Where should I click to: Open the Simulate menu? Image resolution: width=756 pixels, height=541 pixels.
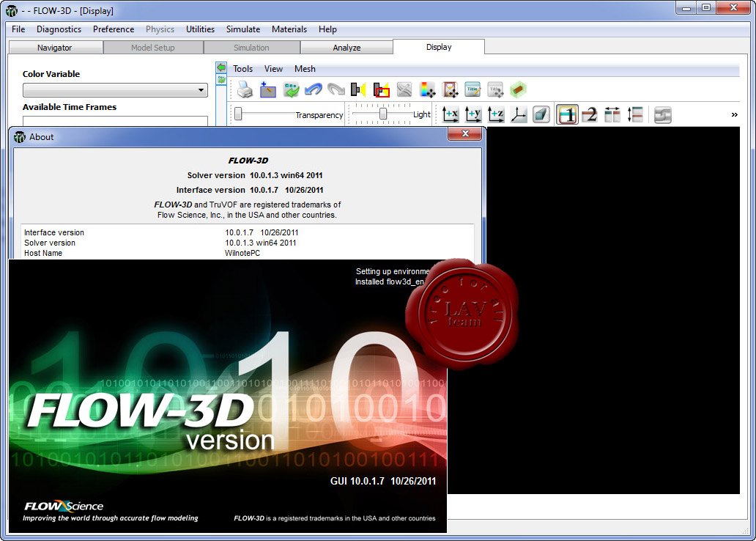[243, 29]
